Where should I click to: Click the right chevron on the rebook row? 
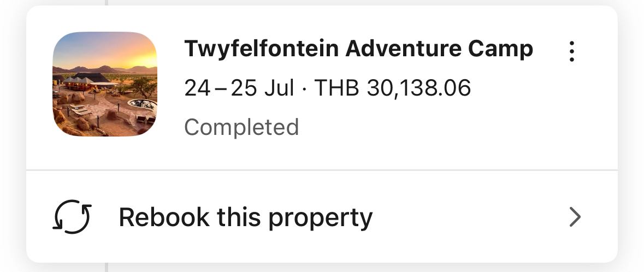click(x=575, y=217)
